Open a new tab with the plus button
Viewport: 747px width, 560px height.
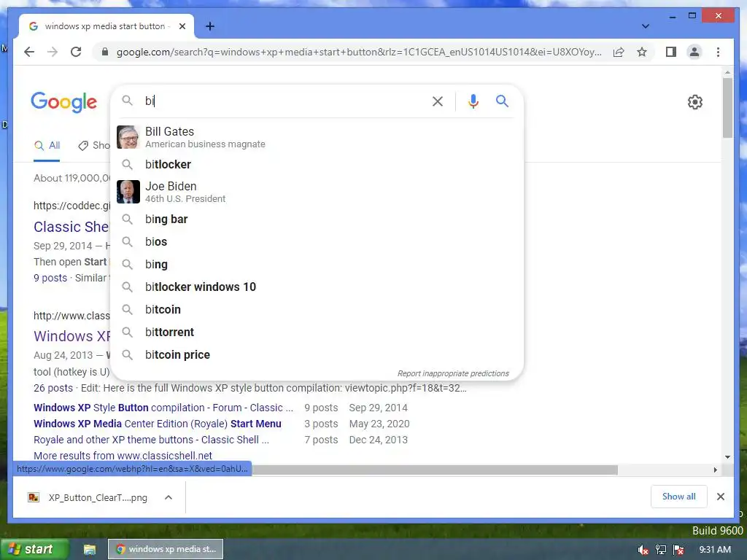209,26
